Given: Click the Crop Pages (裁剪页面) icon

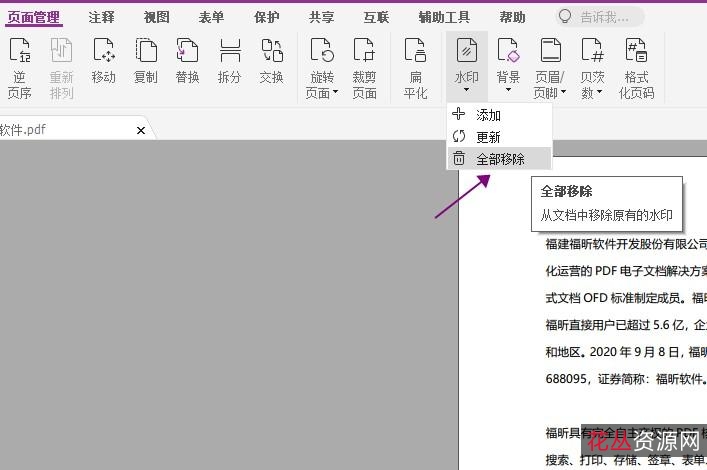Looking at the screenshot, I should (364, 50).
